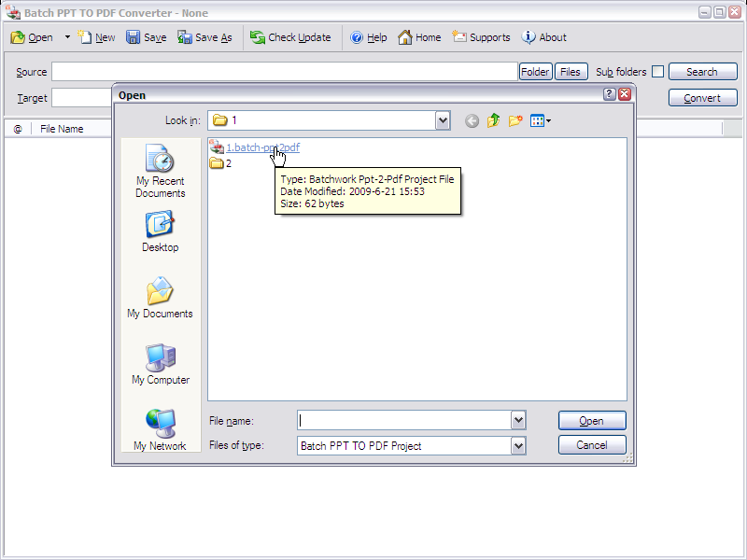Click Check Update in the toolbar

(290, 37)
